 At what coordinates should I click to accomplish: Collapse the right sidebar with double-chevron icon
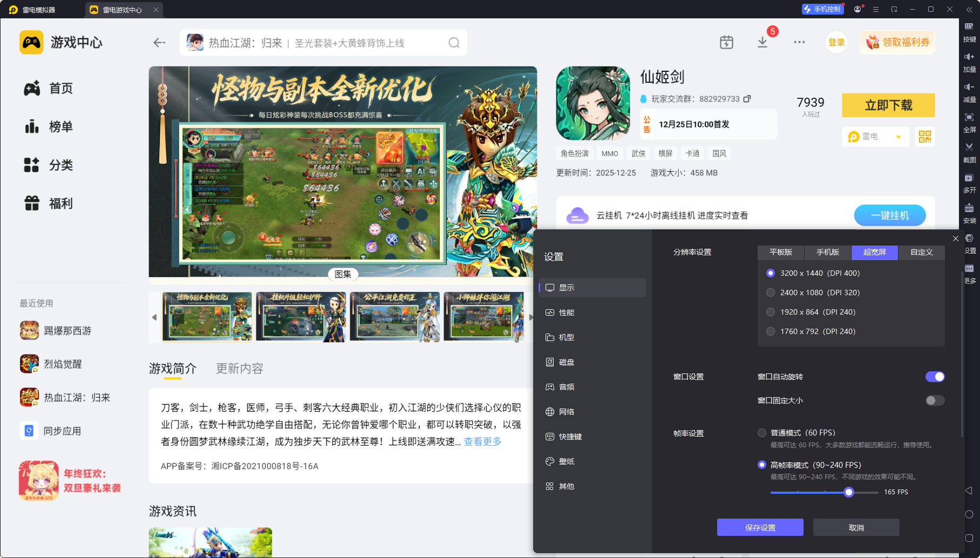click(969, 9)
